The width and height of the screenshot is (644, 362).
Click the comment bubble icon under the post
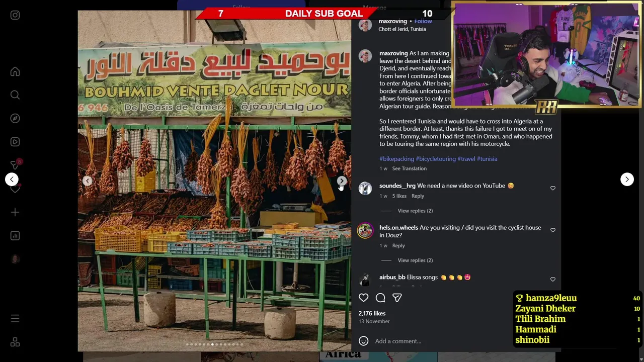point(380,298)
